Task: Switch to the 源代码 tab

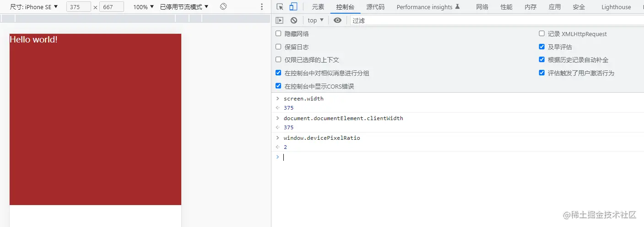Action: click(375, 7)
